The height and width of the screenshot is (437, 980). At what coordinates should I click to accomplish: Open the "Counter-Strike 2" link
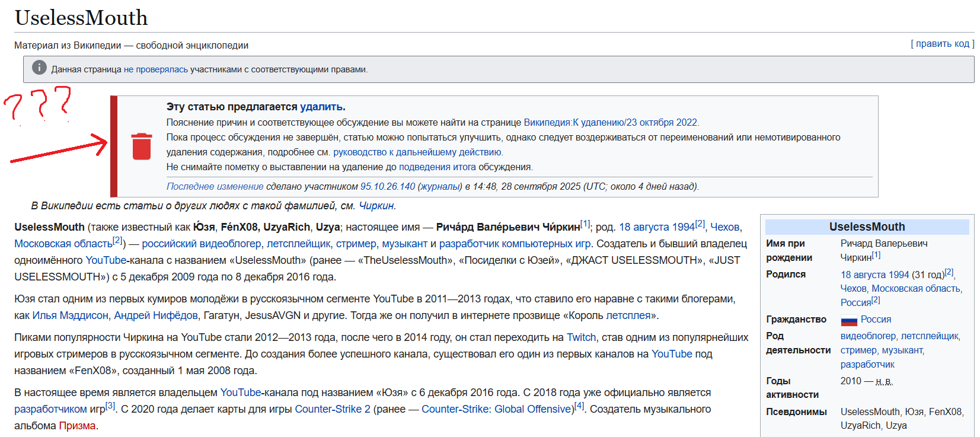333,409
